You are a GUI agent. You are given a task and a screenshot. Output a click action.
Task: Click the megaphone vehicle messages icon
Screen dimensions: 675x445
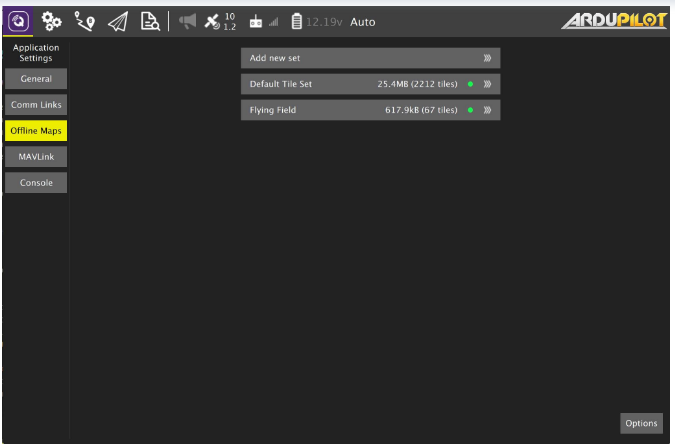pyautogui.click(x=187, y=21)
